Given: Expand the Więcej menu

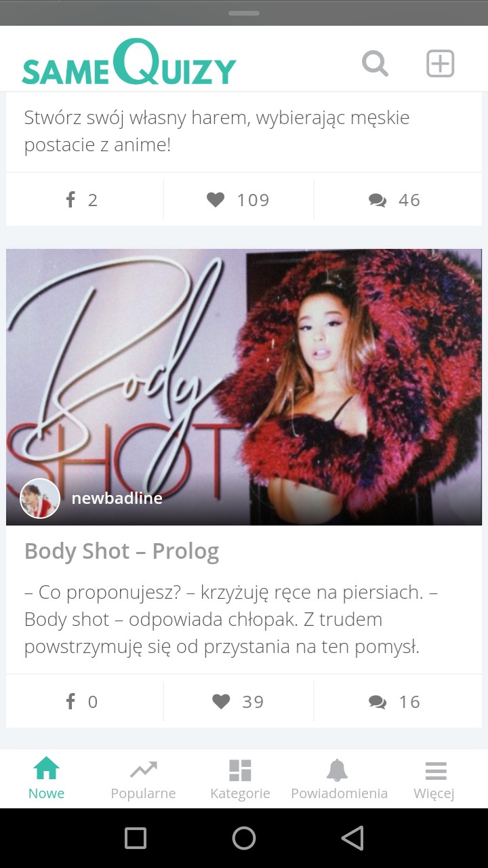Looking at the screenshot, I should point(434,779).
